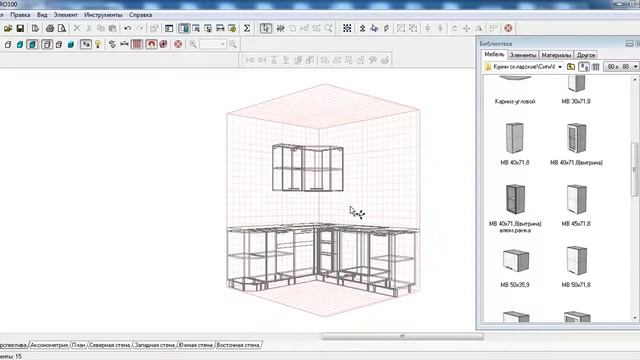
Task: Switch to the Северная стена view tab
Action: point(110,345)
